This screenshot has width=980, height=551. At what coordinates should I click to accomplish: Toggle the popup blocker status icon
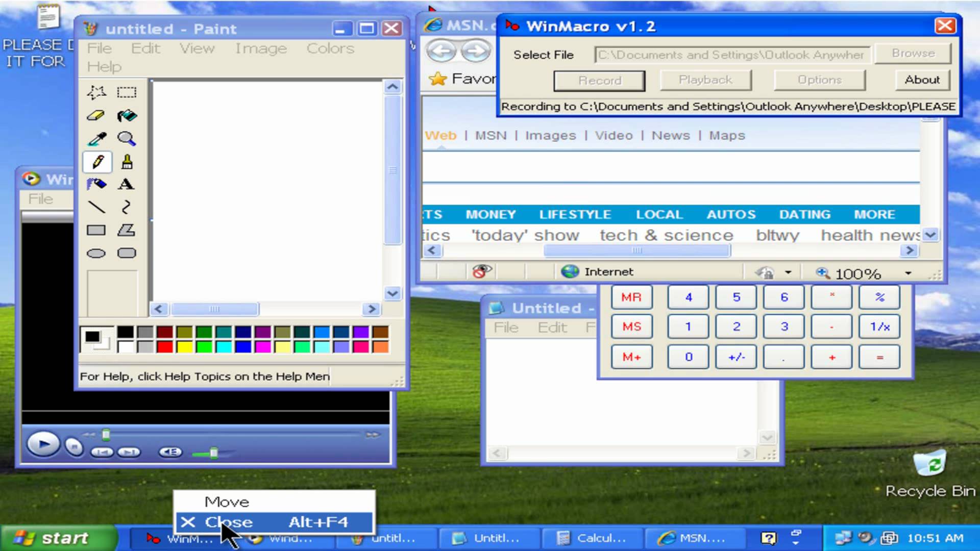[481, 272]
